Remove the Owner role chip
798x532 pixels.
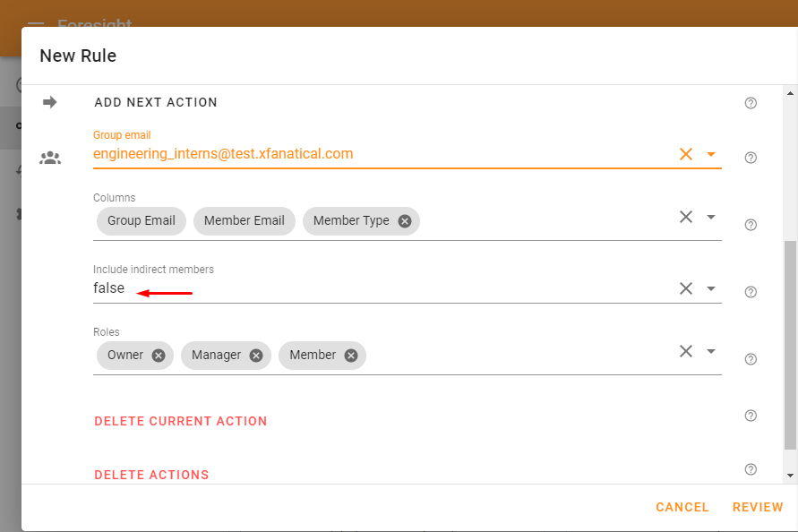click(159, 356)
